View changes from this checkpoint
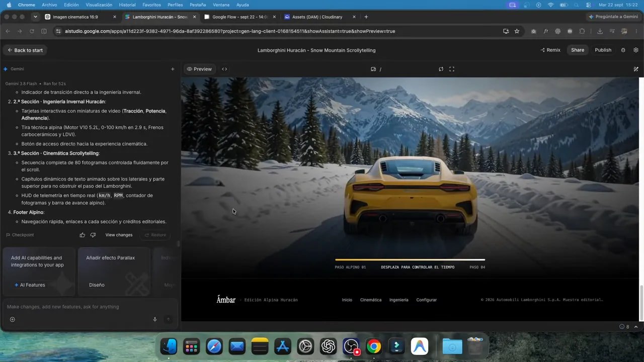Viewport: 644px width, 362px height. 119,235
